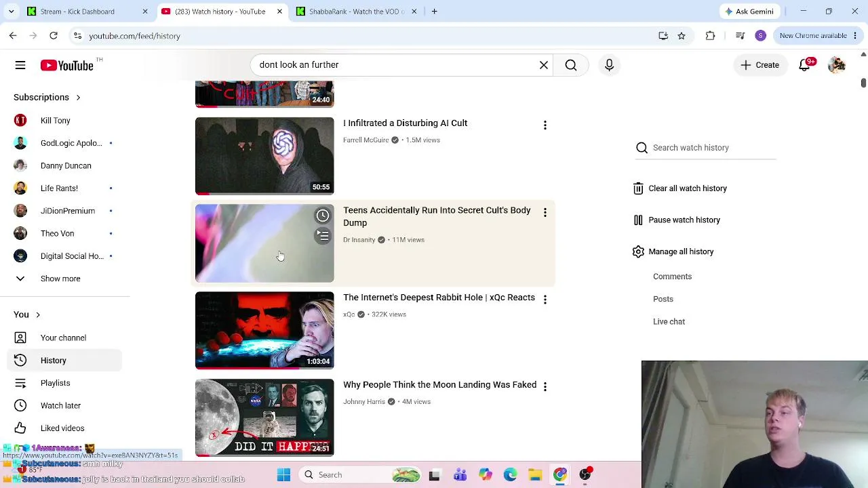Launch Copilot from the taskbar
The image size is (868, 488).
tap(485, 475)
